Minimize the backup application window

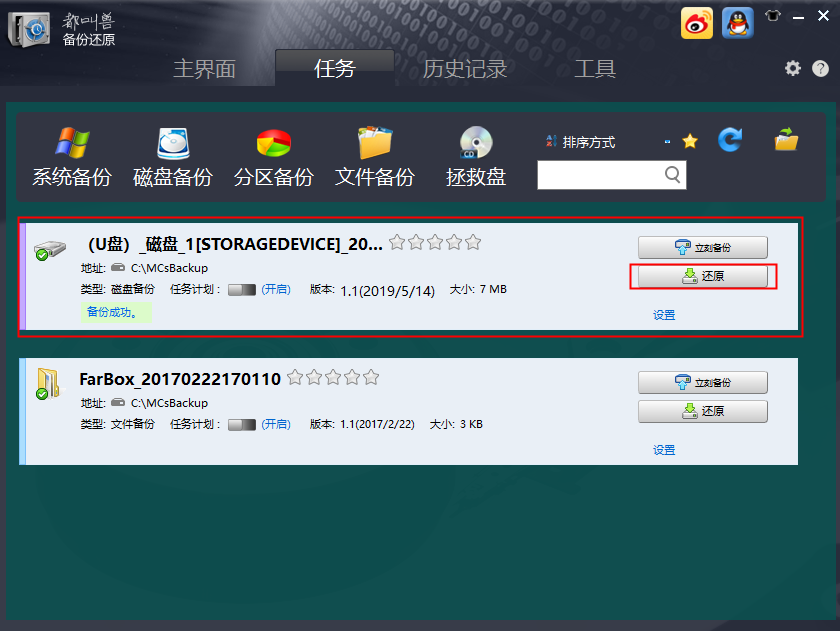click(x=798, y=18)
